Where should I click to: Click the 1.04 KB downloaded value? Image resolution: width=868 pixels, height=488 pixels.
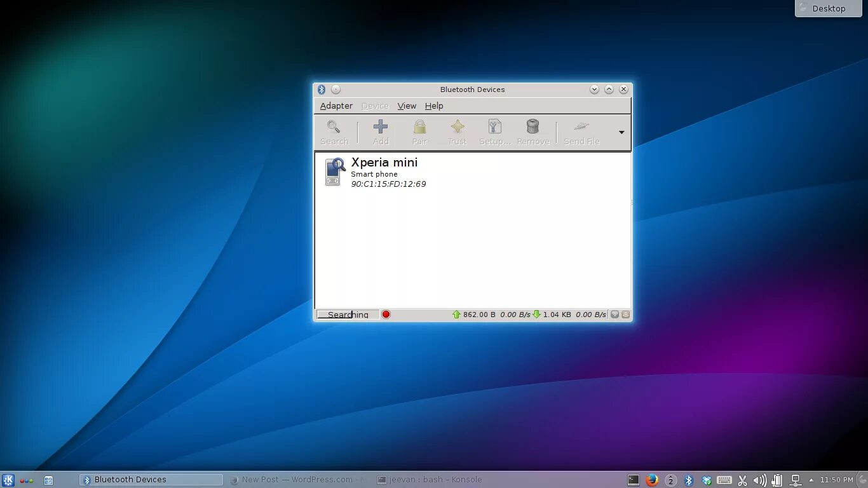coord(557,315)
